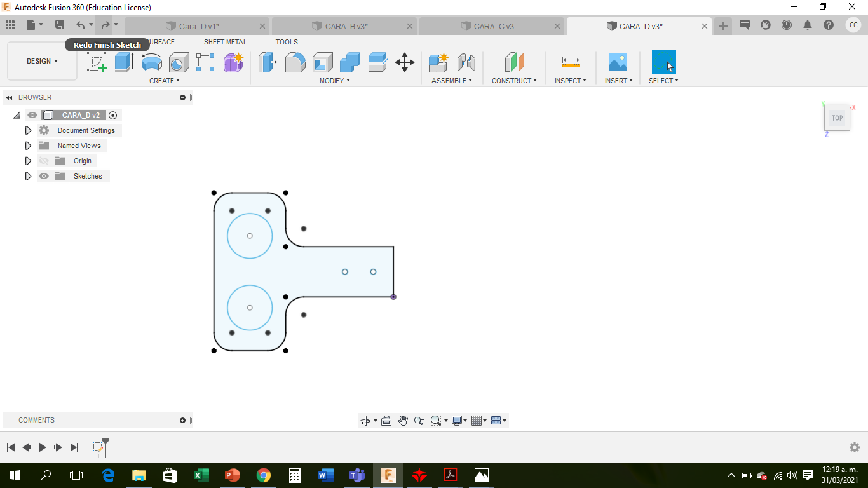Open the Create dropdown menu
868x488 pixels.
(165, 81)
